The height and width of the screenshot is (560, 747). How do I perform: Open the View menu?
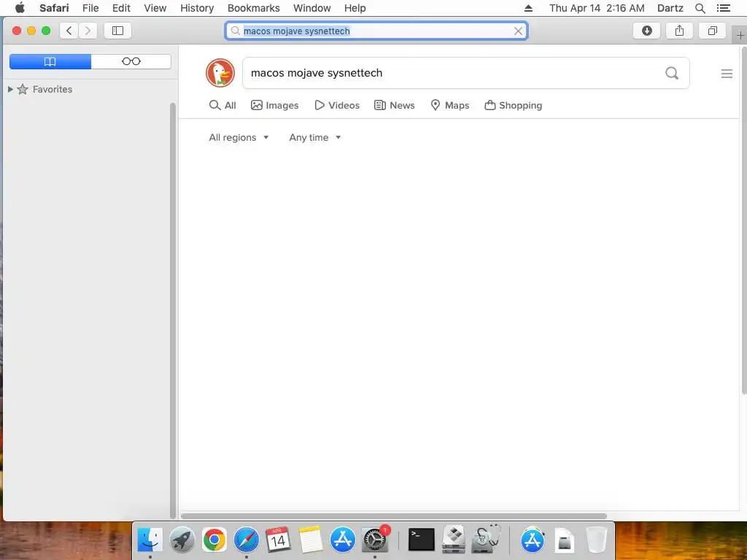pos(155,8)
